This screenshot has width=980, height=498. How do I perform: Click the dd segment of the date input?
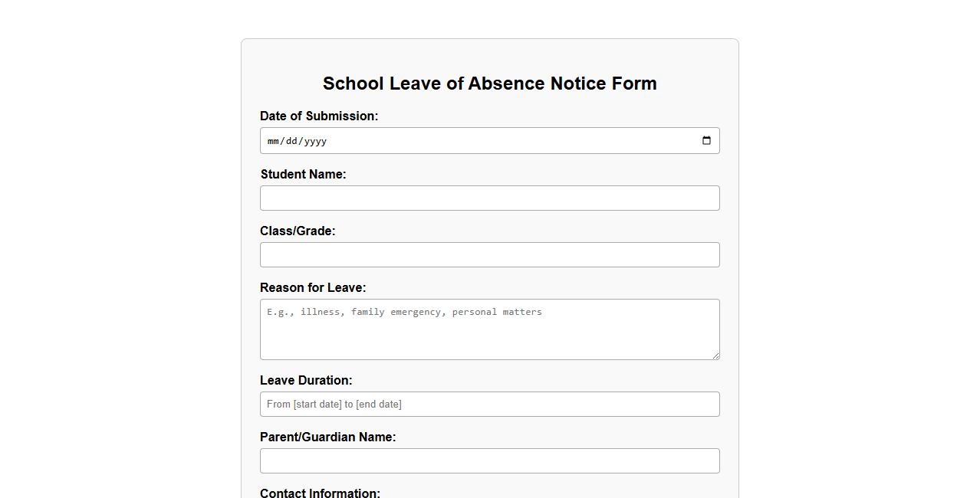pos(292,141)
